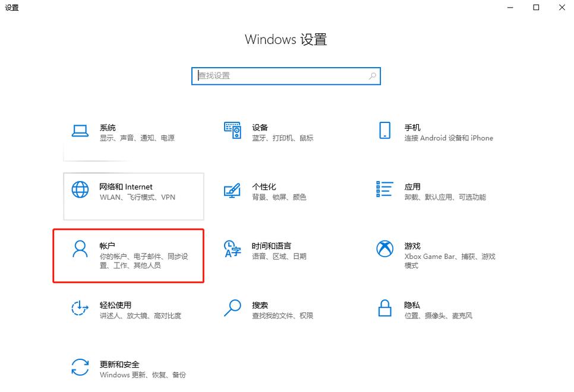The width and height of the screenshot is (574, 392).
Task: Focus the 查找设置 search field
Action: [286, 76]
